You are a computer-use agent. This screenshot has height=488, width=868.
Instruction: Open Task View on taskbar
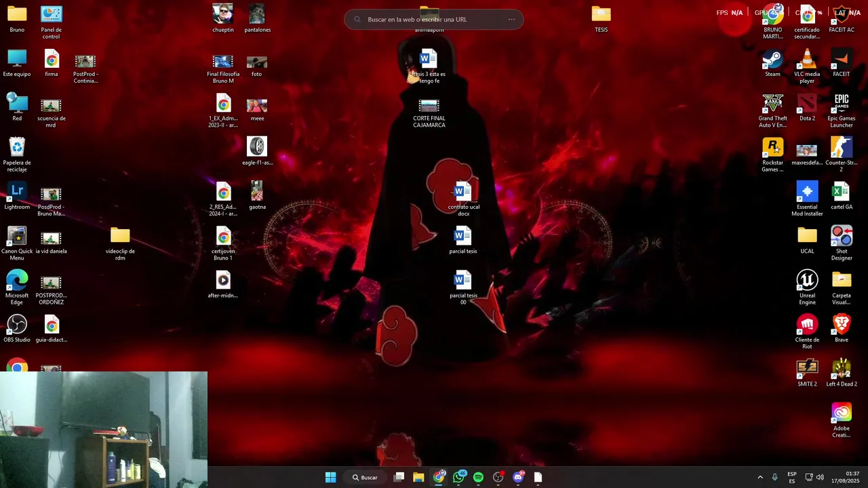[399, 477]
